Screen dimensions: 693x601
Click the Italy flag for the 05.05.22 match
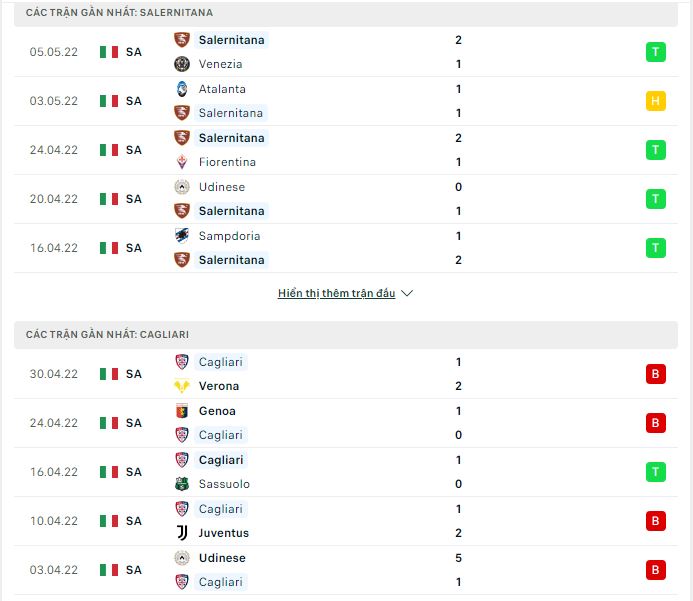tap(109, 52)
